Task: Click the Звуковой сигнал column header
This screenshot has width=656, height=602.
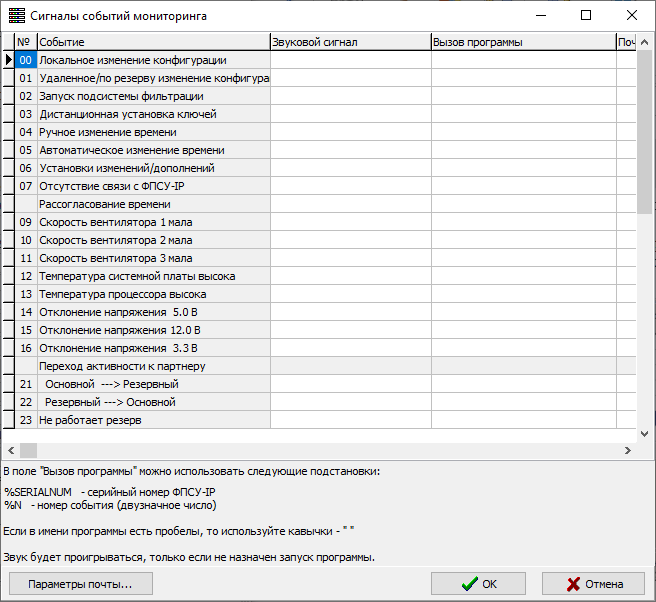Action: (350, 42)
